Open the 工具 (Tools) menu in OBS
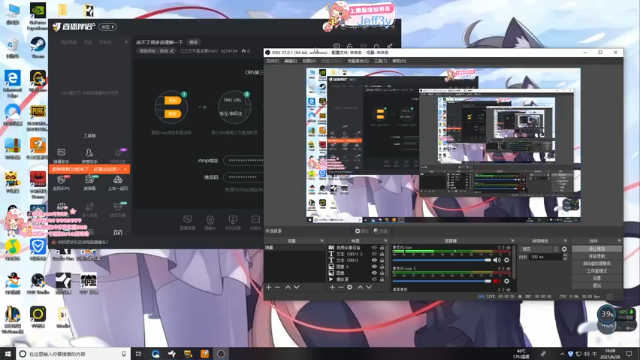This screenshot has width=640, height=360. pos(380,61)
